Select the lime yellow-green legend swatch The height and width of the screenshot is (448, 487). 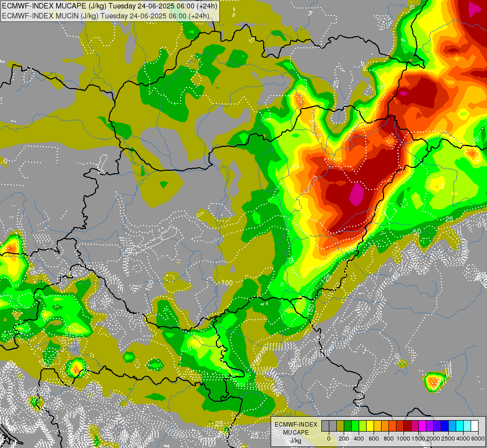pyautogui.click(x=363, y=426)
